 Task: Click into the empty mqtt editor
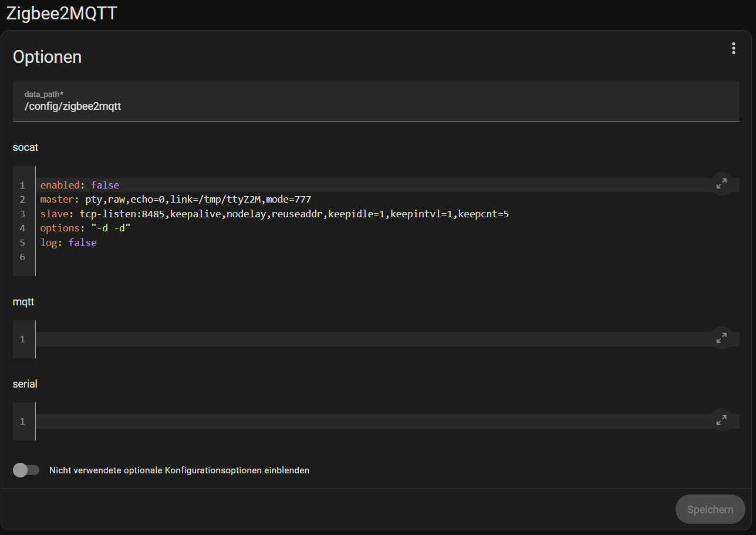coord(352,339)
